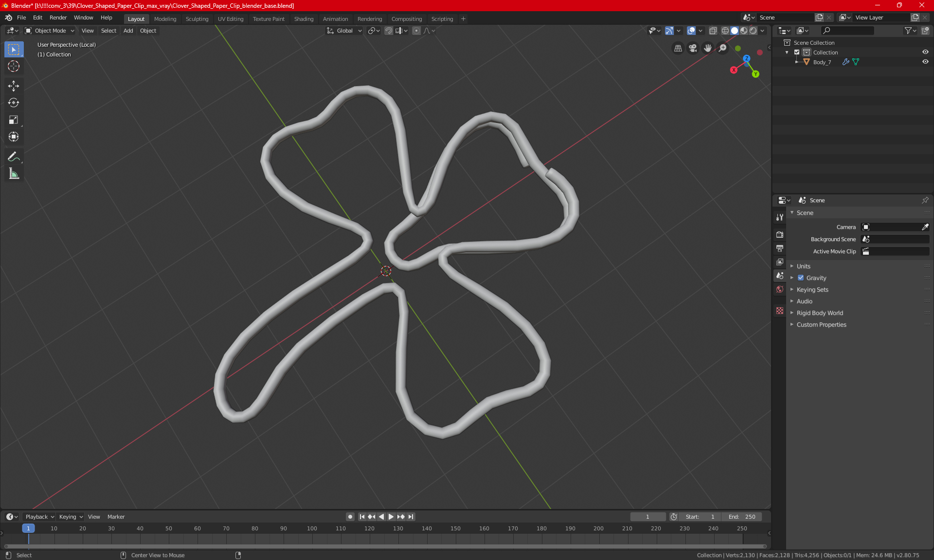
Task: Click the modifier wrench icon on Body_7
Action: click(x=846, y=62)
